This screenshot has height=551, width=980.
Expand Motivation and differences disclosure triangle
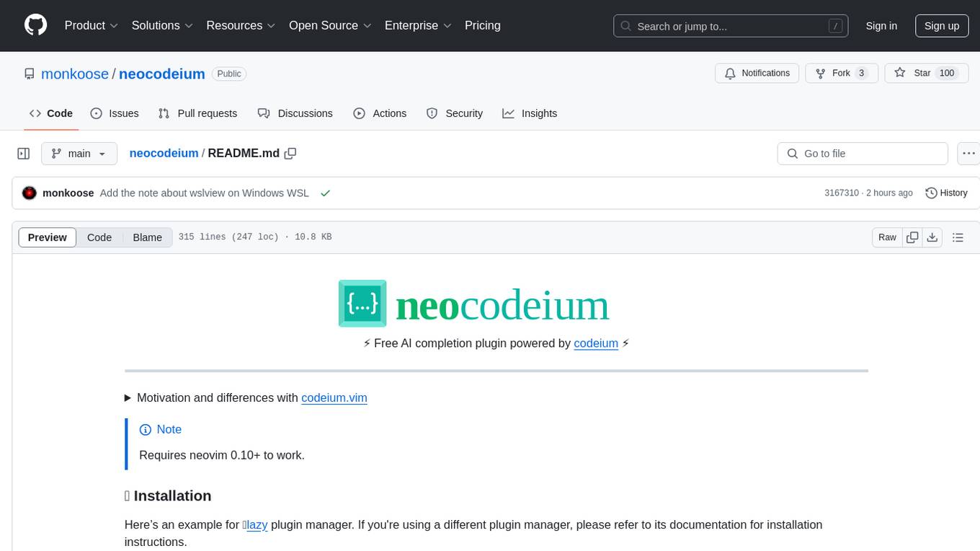pyautogui.click(x=128, y=397)
